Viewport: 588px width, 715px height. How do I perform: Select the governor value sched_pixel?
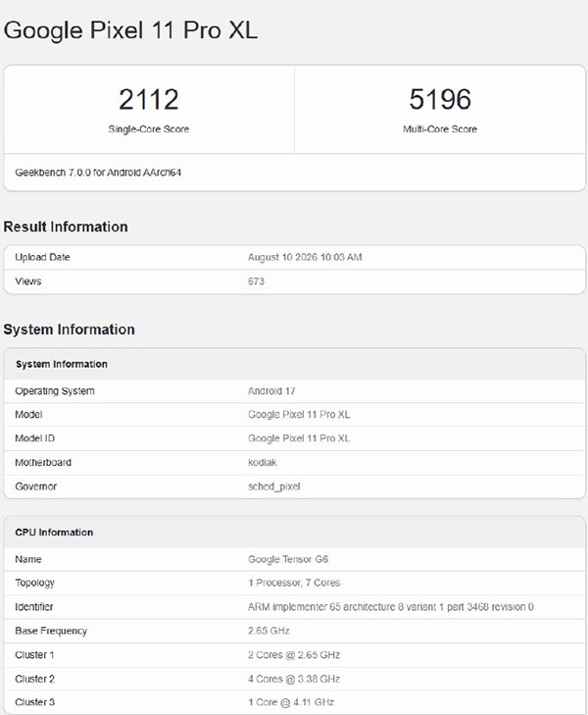pos(273,486)
